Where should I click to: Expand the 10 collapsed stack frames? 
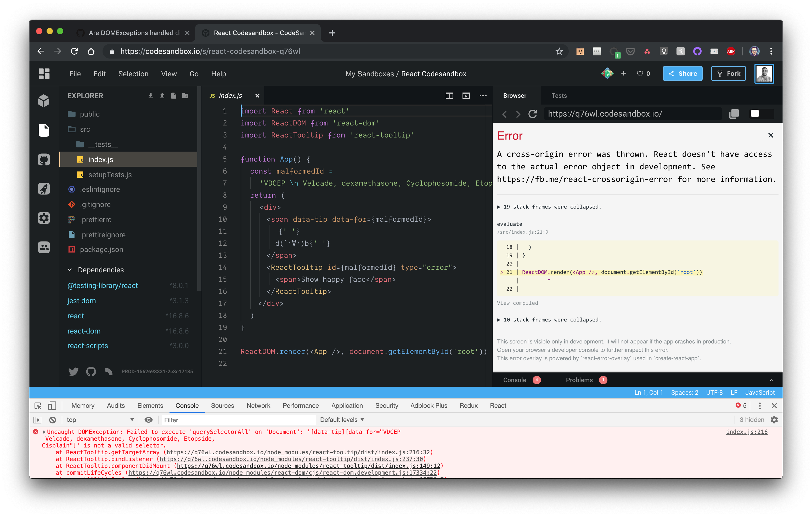coord(549,319)
